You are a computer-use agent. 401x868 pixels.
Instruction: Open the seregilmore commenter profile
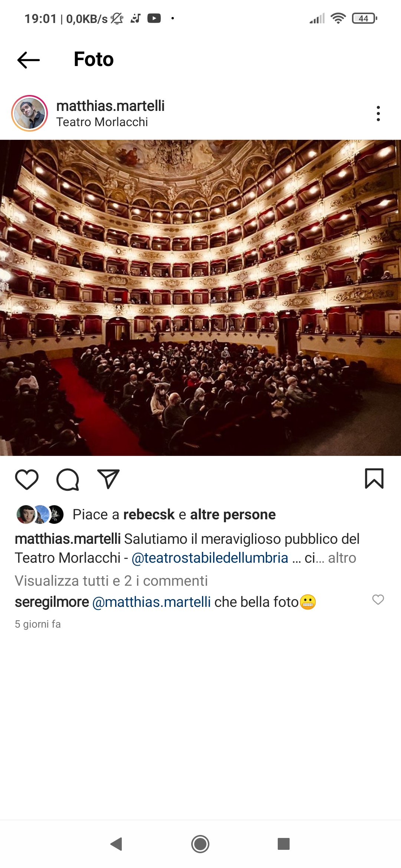[x=52, y=602]
